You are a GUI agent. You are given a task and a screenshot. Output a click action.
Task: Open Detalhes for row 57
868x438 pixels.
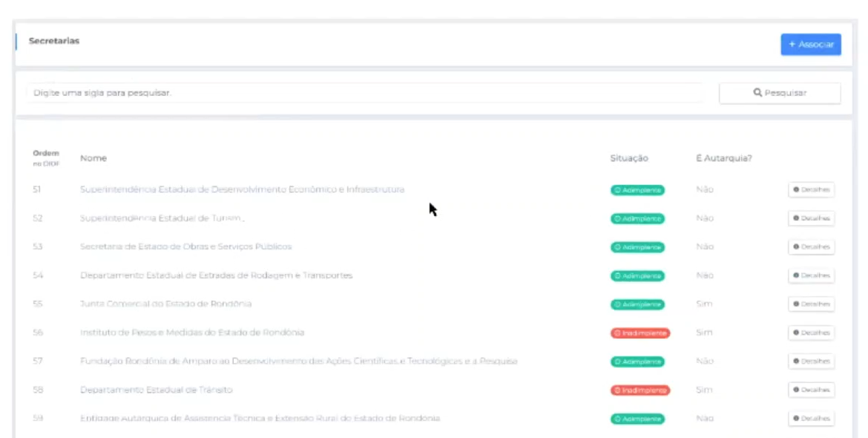(811, 361)
